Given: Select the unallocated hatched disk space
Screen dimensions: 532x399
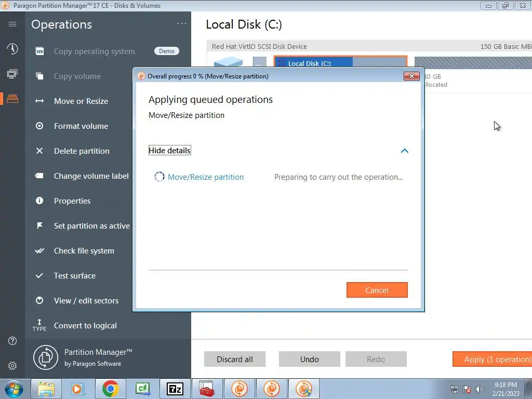Looking at the screenshot, I should click(x=473, y=62).
